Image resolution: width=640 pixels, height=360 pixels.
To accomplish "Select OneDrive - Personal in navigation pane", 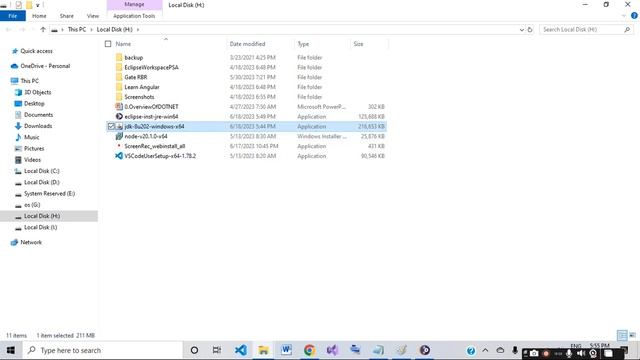I will coord(45,66).
